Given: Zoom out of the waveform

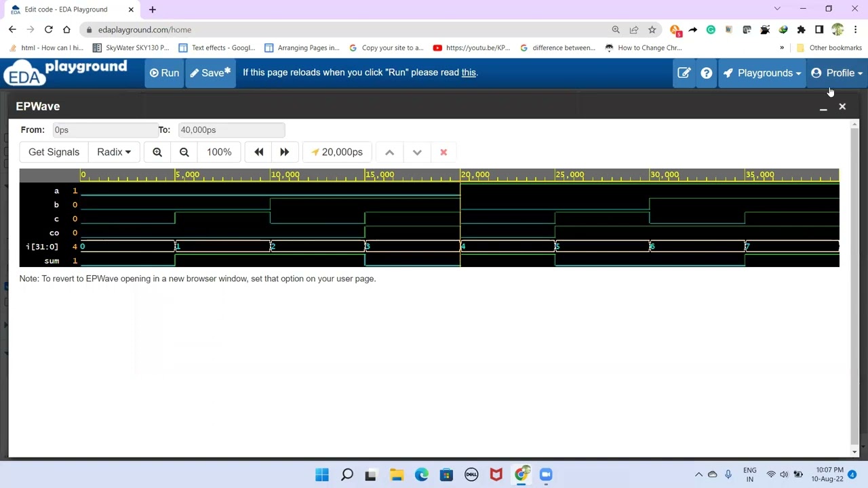Looking at the screenshot, I should 184,152.
